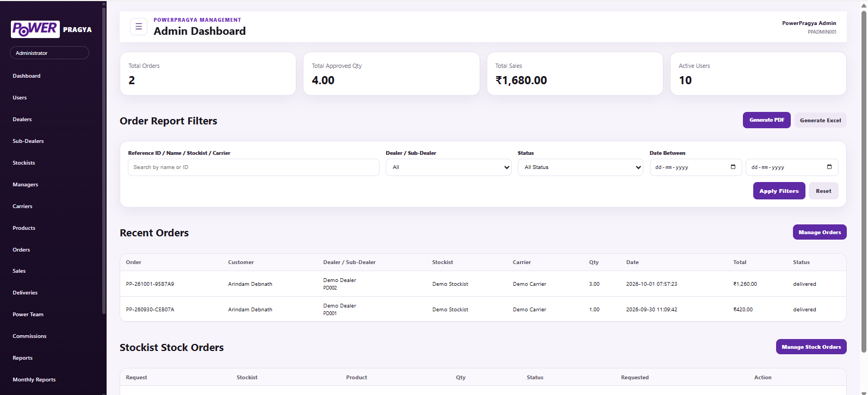Click order ID PP-260930-CEB07A
The width and height of the screenshot is (868, 395).
click(x=150, y=310)
